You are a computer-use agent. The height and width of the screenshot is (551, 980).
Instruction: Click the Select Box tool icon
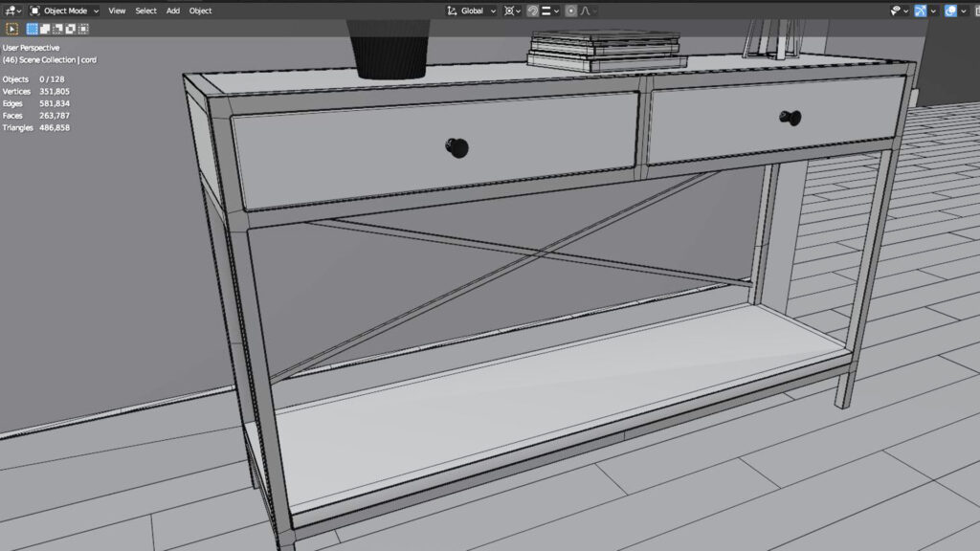click(x=12, y=29)
